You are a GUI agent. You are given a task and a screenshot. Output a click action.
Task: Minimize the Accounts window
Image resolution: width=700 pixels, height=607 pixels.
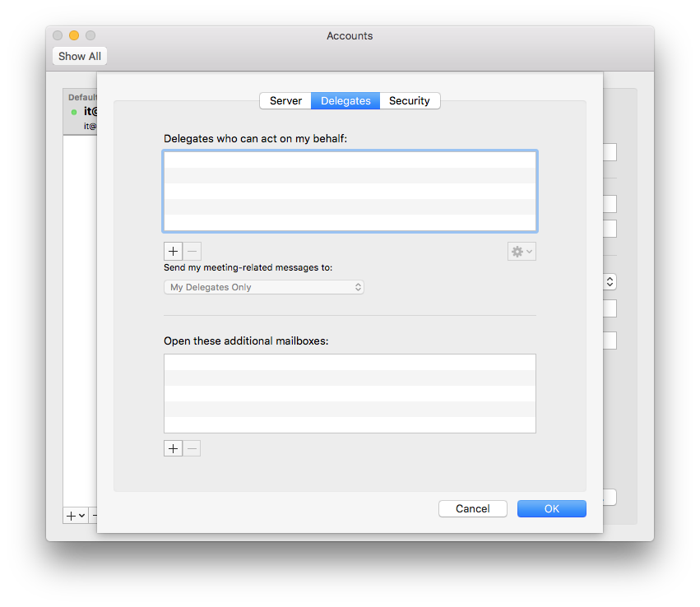point(74,35)
